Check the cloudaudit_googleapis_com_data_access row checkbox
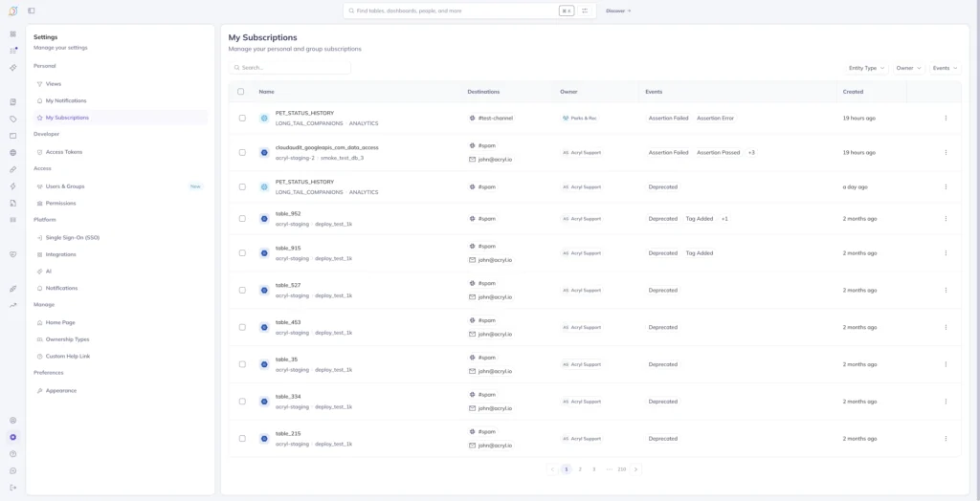 click(x=242, y=152)
